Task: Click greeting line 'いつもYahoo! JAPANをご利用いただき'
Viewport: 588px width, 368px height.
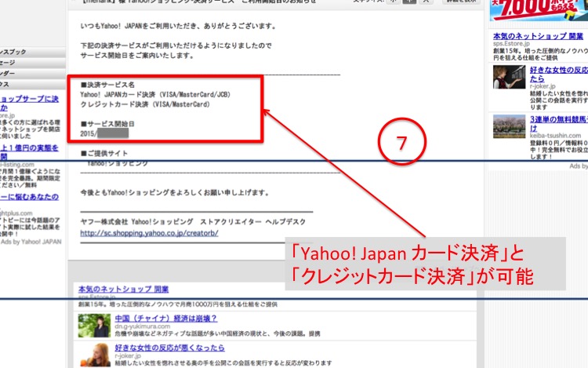Action: [179, 26]
